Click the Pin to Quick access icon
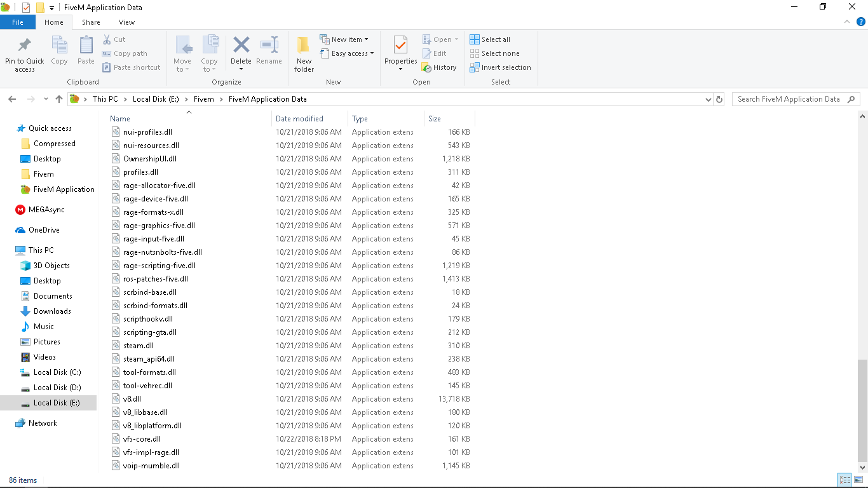 point(24,46)
